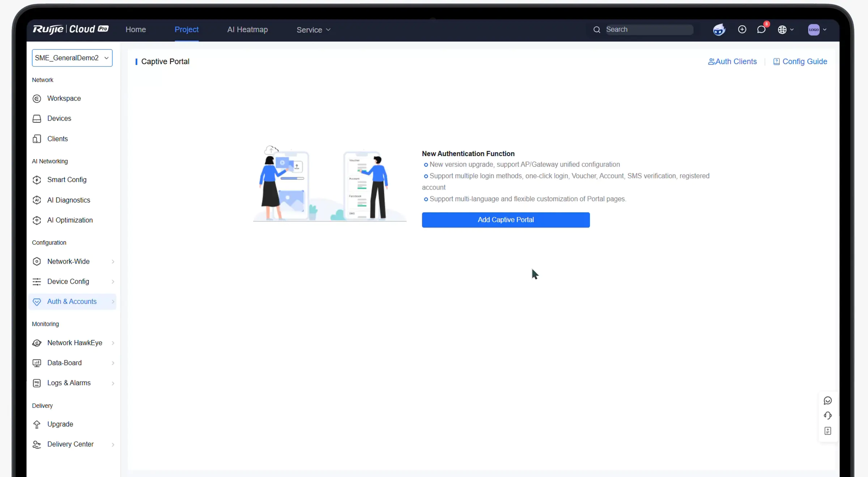This screenshot has width=868, height=477.
Task: Expand the user account logo menu
Action: [x=817, y=30]
